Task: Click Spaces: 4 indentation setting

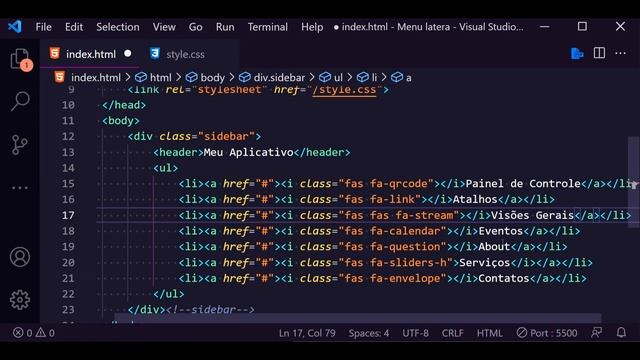Action: pos(369,333)
